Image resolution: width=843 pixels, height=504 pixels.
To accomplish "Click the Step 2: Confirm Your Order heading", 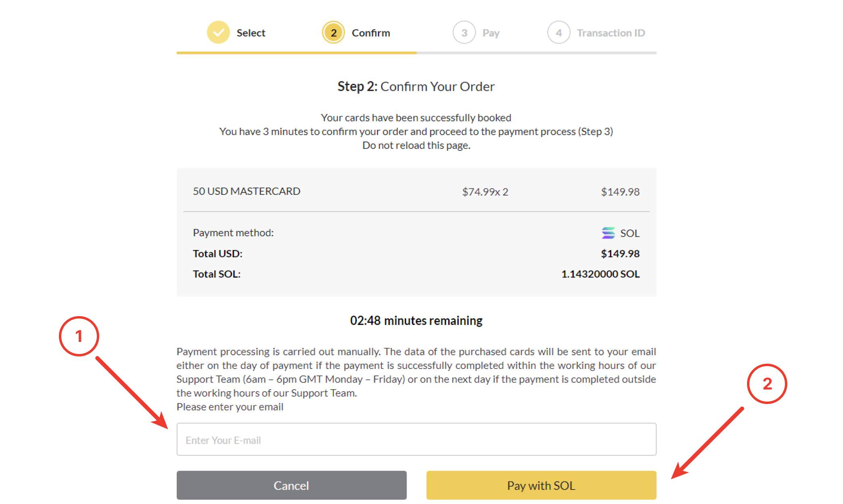I will click(x=416, y=87).
